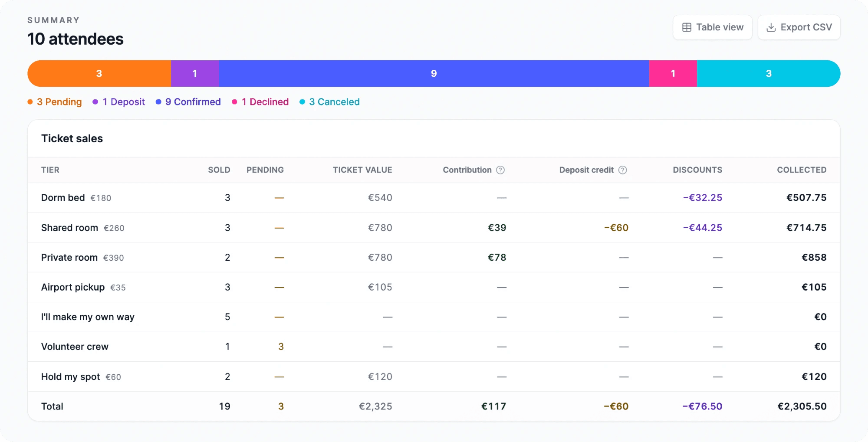This screenshot has height=442, width=868.
Task: Click the TIER column header
Action: 50,170
